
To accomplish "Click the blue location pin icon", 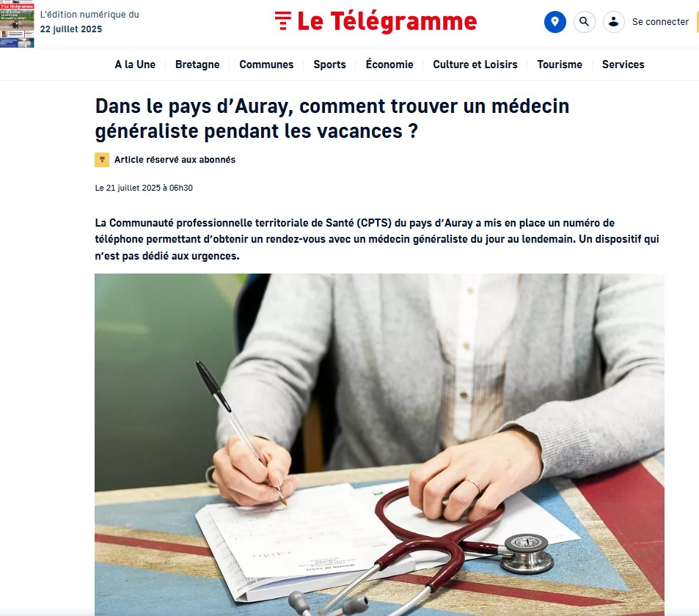I will (x=555, y=22).
